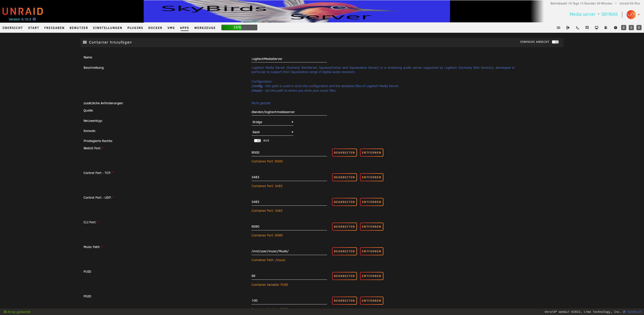This screenshot has height=315, width=644.
Task: Open the Werkzeuge menu
Action: point(205,28)
